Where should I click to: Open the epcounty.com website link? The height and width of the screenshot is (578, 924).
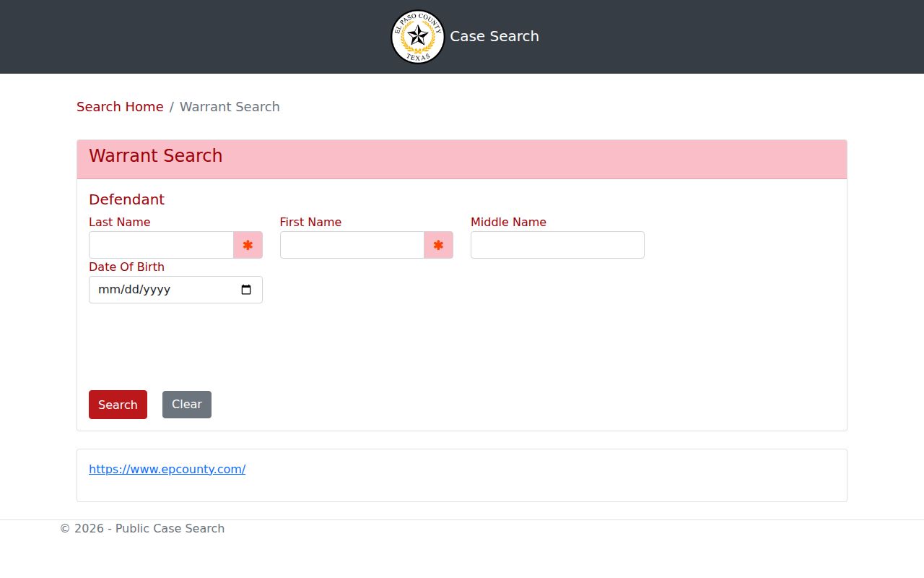pyautogui.click(x=167, y=469)
